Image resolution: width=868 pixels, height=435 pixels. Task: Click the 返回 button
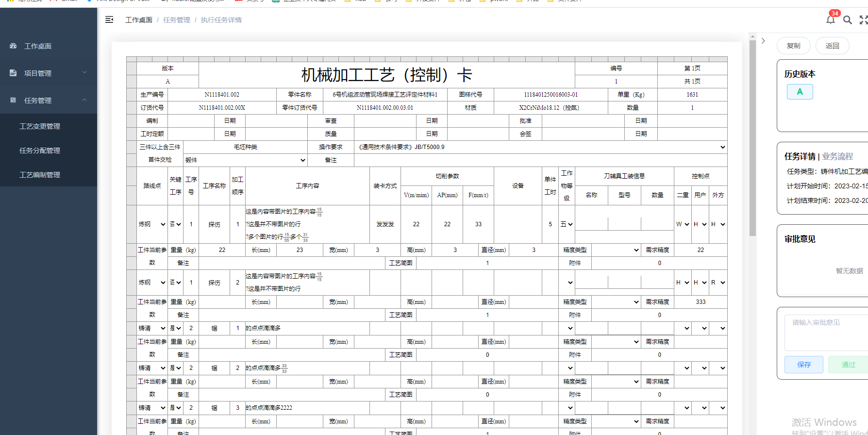tap(833, 46)
